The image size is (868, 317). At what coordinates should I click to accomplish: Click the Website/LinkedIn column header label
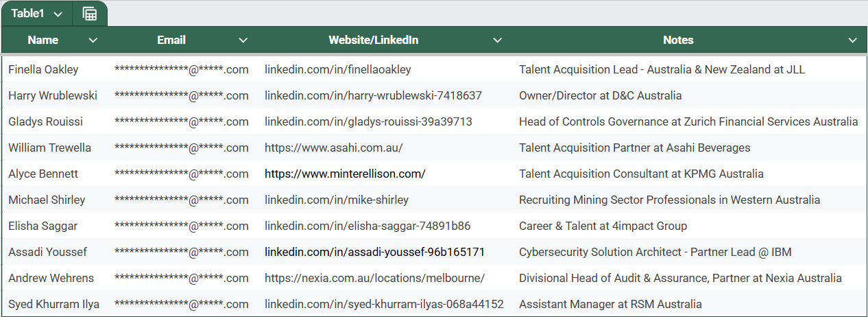374,40
